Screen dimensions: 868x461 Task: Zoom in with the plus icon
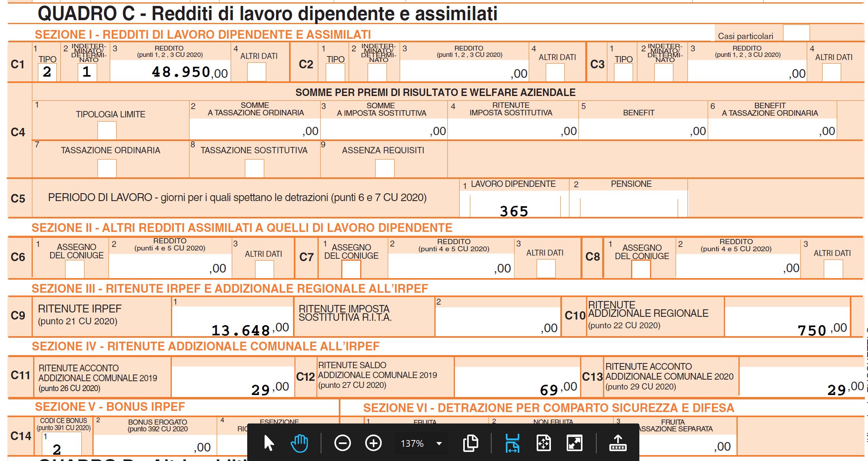(373, 443)
